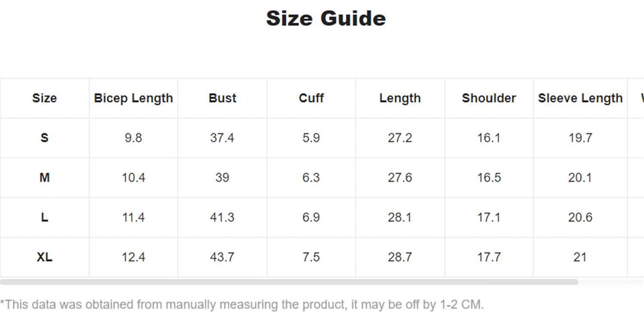
Task: Click the Bust column header
Action: 222,98
